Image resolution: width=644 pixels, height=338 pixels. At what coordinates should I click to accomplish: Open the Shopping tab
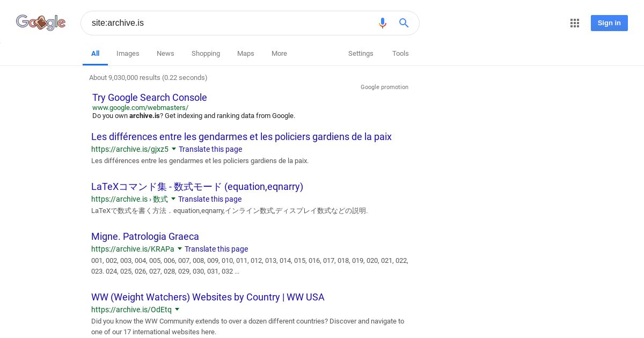(206, 54)
